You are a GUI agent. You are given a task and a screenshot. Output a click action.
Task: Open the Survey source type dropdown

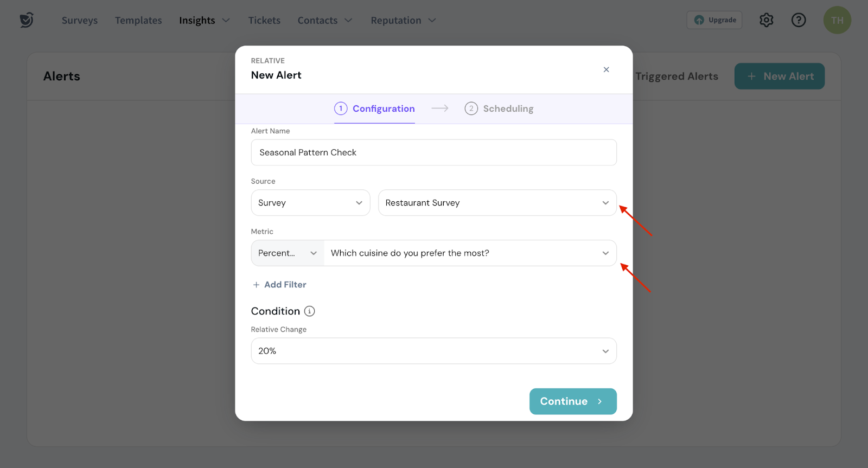coord(310,203)
